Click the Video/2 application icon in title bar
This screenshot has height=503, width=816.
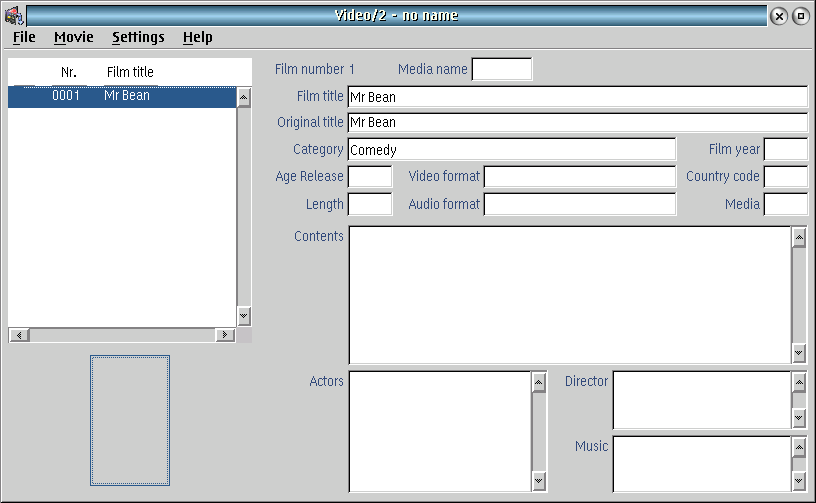[x=14, y=16]
